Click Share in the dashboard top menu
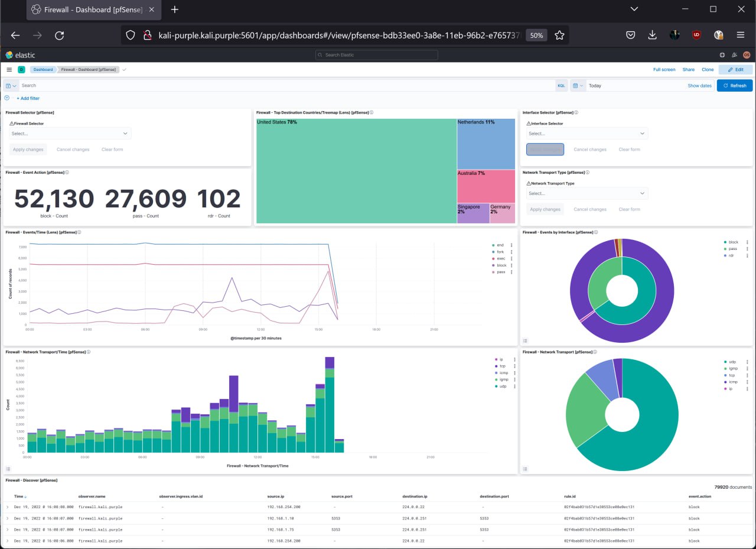The width and height of the screenshot is (756, 549). click(689, 70)
